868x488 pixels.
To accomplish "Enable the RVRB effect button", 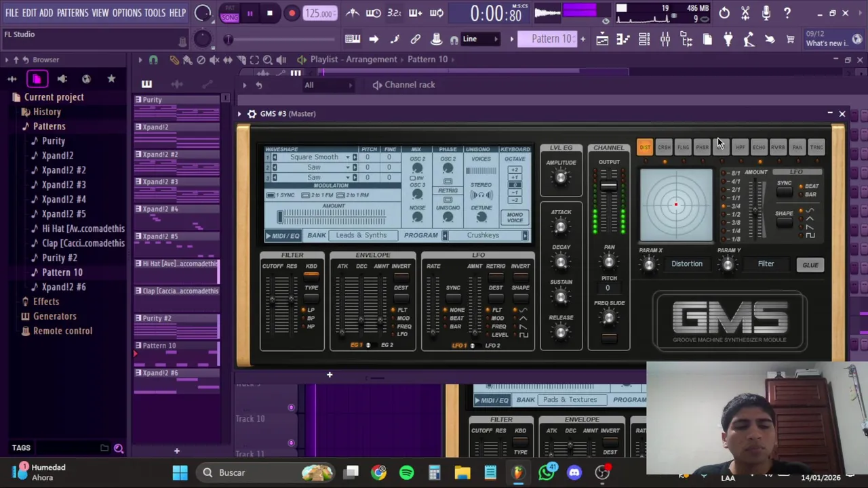I will point(778,147).
